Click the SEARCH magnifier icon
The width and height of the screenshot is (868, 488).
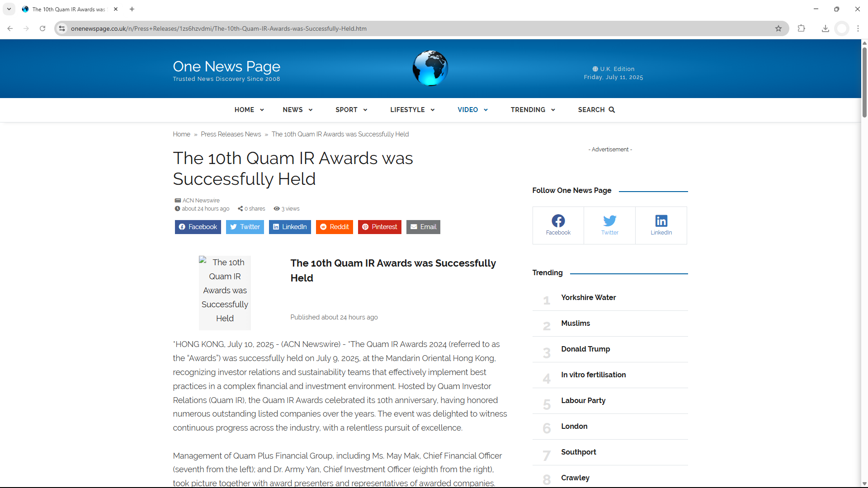[x=612, y=110]
